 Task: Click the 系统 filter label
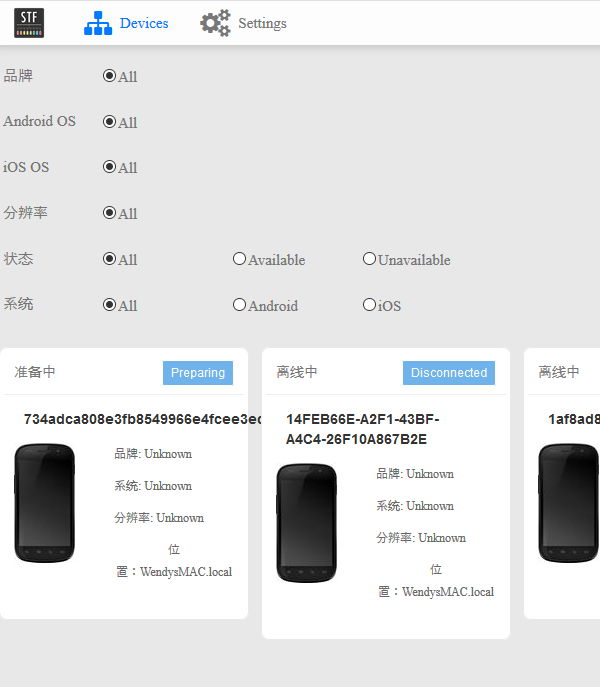18,304
